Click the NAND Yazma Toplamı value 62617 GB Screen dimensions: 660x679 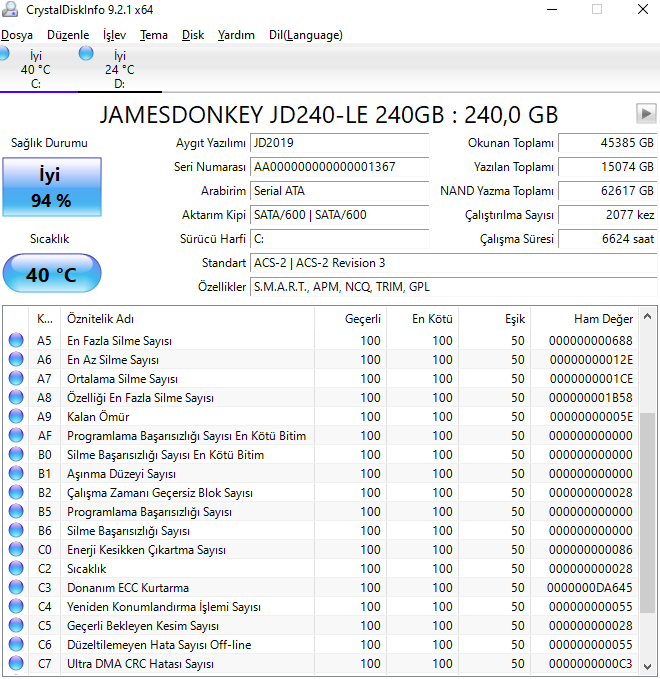(x=608, y=191)
